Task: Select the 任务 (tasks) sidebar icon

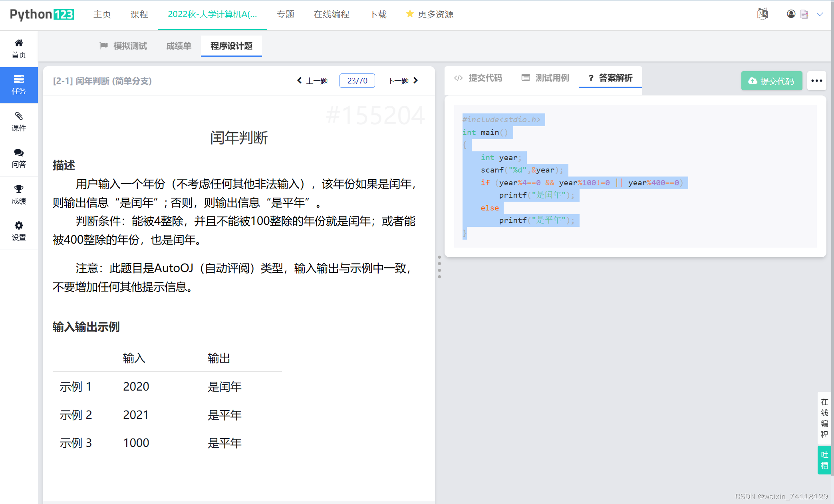Action: [19, 85]
